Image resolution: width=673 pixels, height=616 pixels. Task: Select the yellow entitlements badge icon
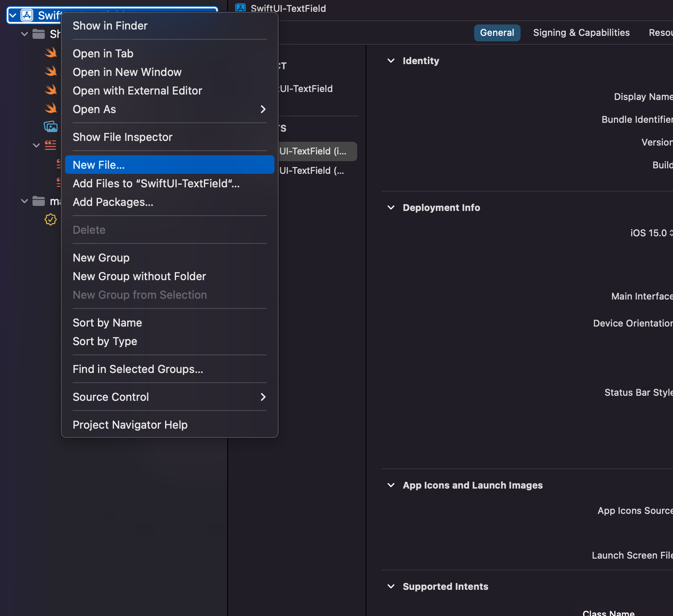[x=51, y=219]
